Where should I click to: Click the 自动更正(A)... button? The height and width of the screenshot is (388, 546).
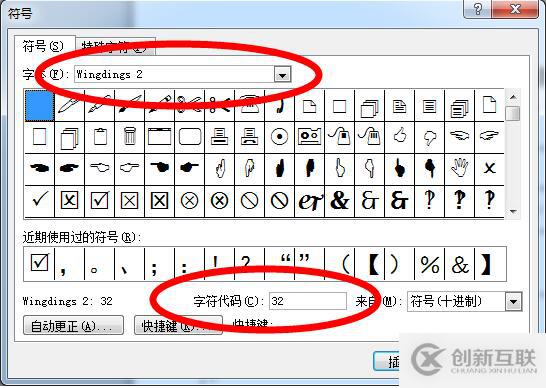click(x=73, y=326)
